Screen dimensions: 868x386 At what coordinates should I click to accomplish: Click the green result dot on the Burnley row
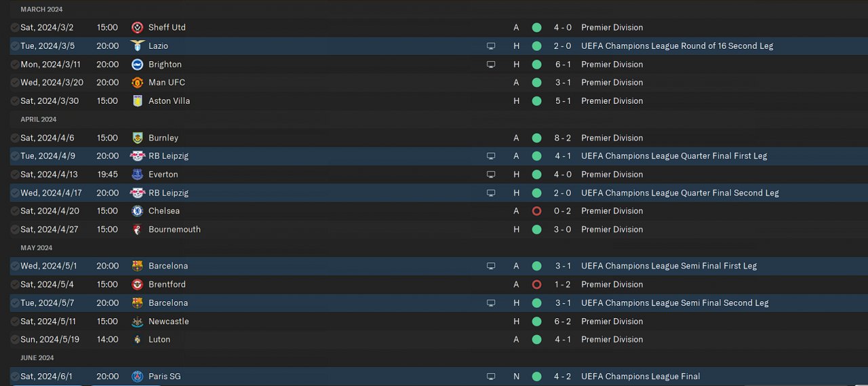coord(537,138)
